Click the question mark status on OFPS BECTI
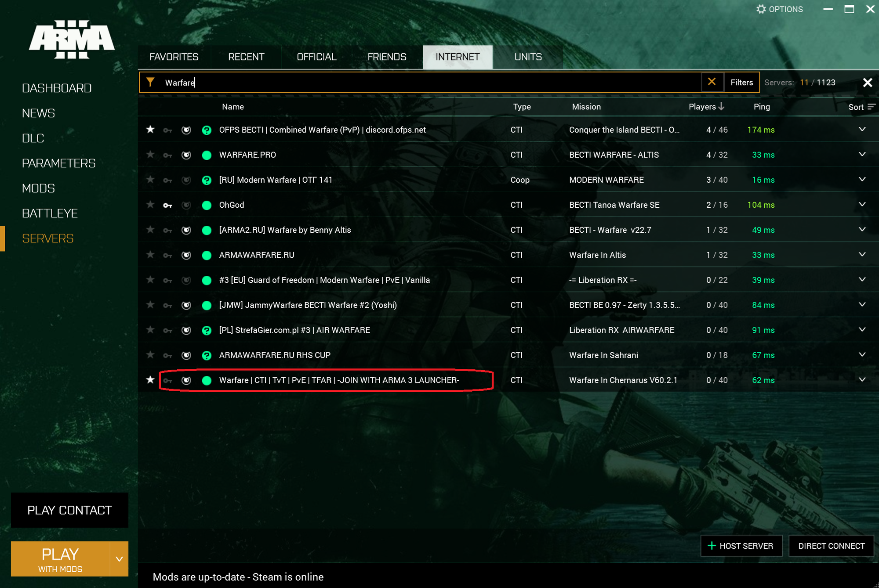 pos(207,130)
